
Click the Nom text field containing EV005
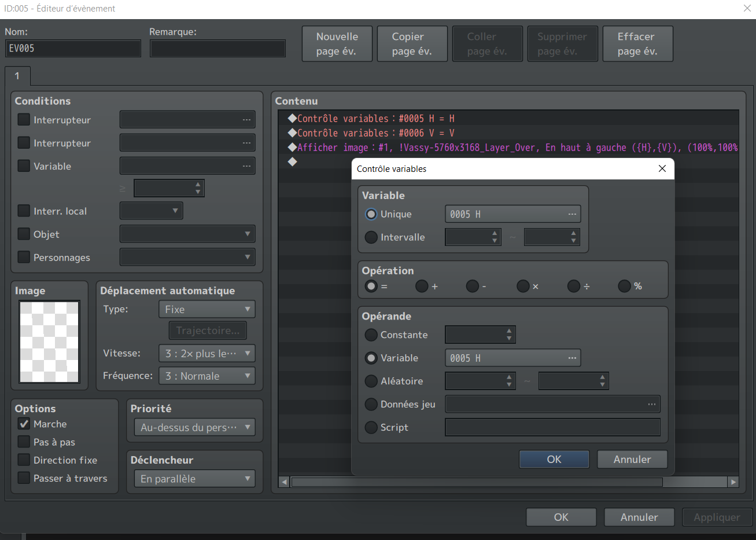point(73,49)
